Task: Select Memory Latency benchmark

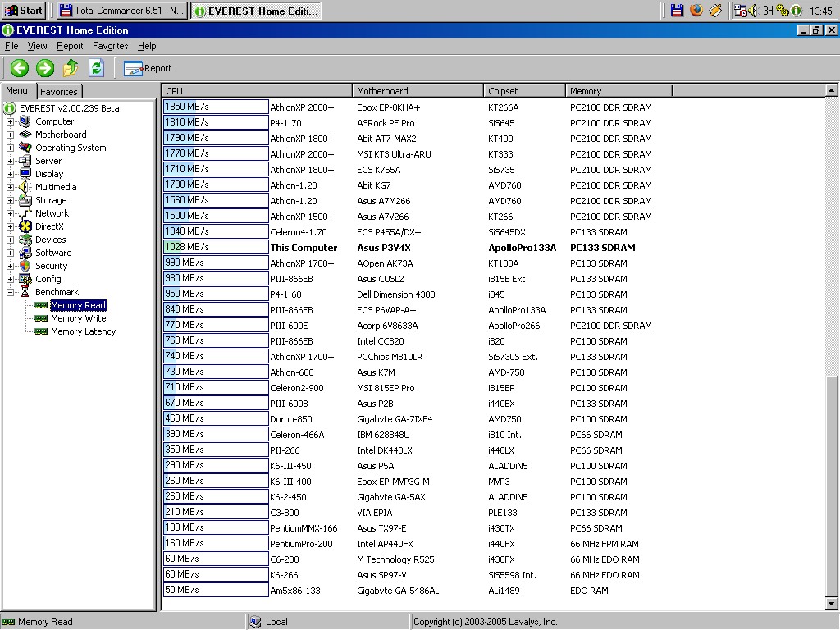Action: 83,331
